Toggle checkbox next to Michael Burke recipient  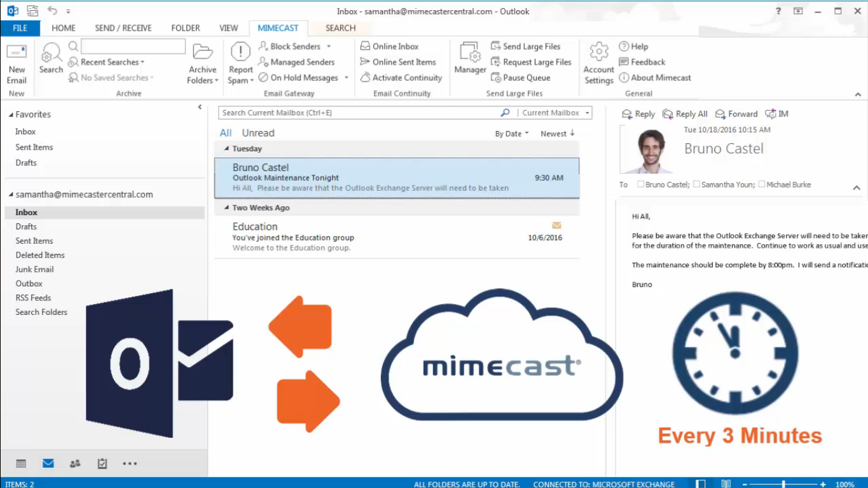tap(762, 185)
